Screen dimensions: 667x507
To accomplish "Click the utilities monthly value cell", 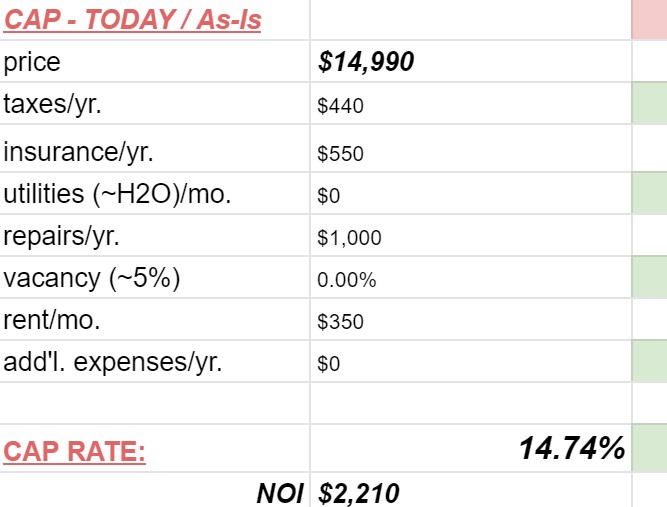I will pos(471,194).
